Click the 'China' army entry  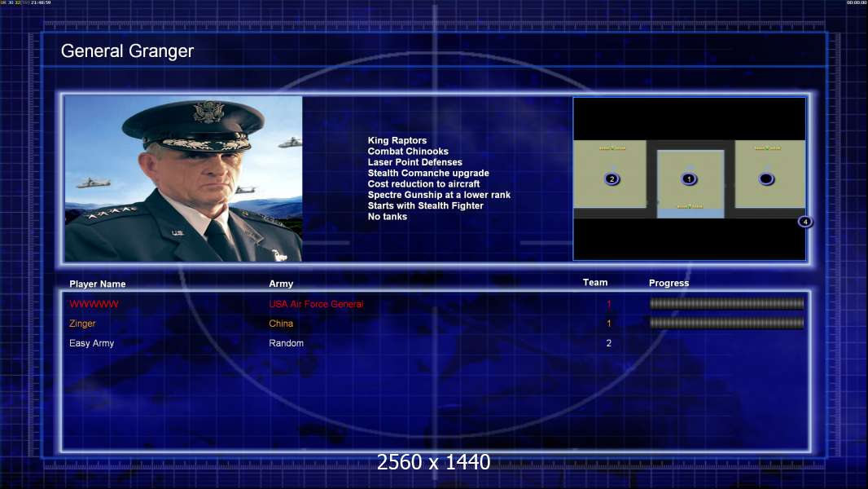[281, 324]
